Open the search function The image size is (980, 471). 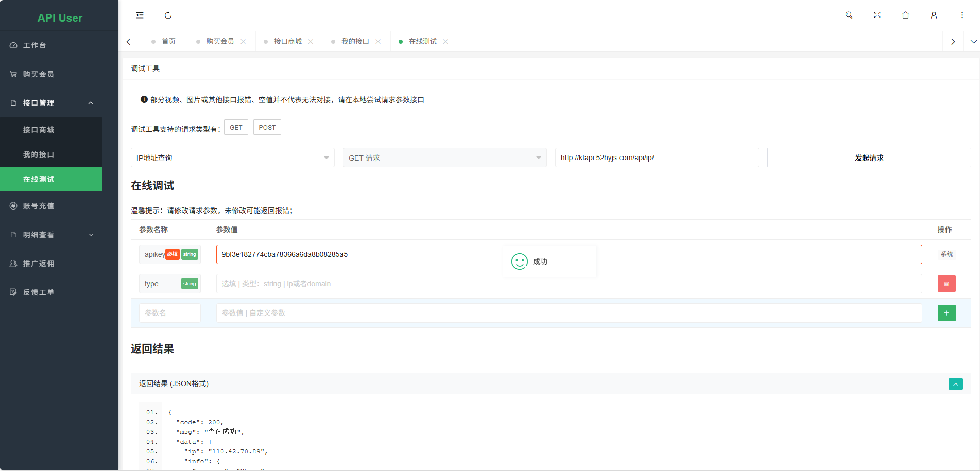[x=849, y=15]
